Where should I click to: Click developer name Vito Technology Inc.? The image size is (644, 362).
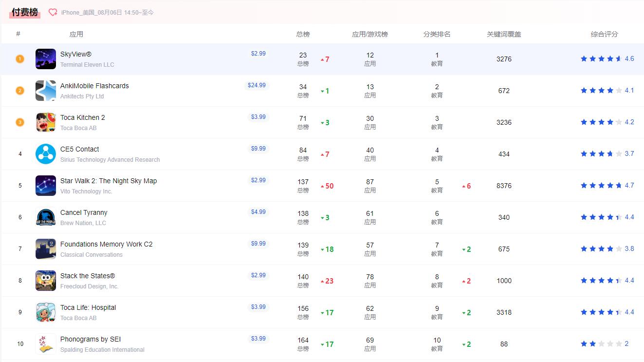point(86,191)
